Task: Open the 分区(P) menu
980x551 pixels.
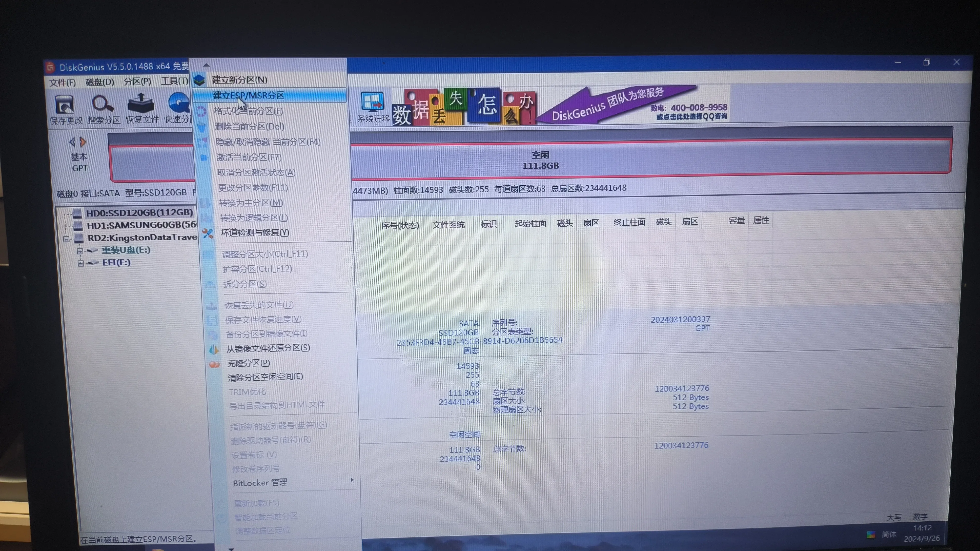Action: pos(137,81)
